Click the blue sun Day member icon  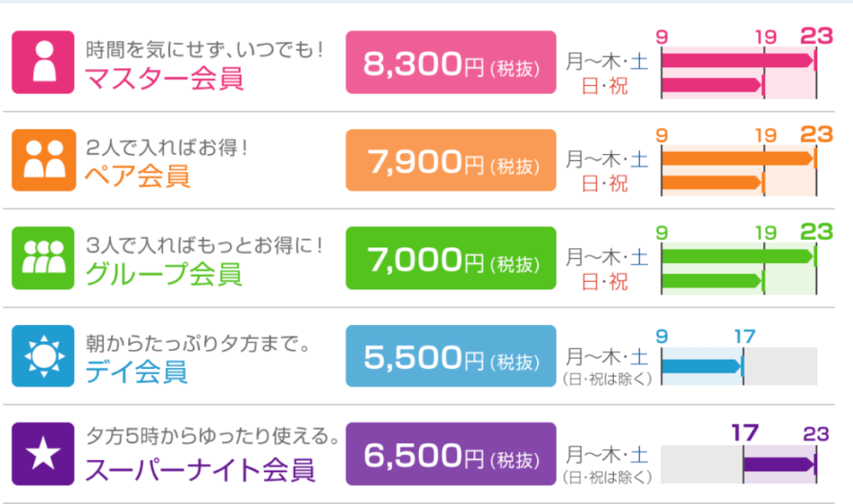[43, 356]
